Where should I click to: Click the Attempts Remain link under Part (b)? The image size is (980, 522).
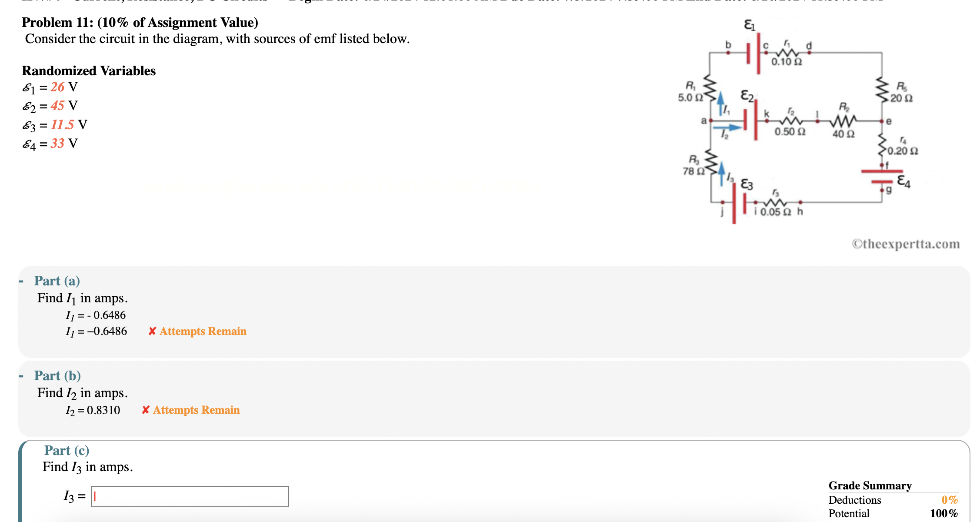pos(196,409)
